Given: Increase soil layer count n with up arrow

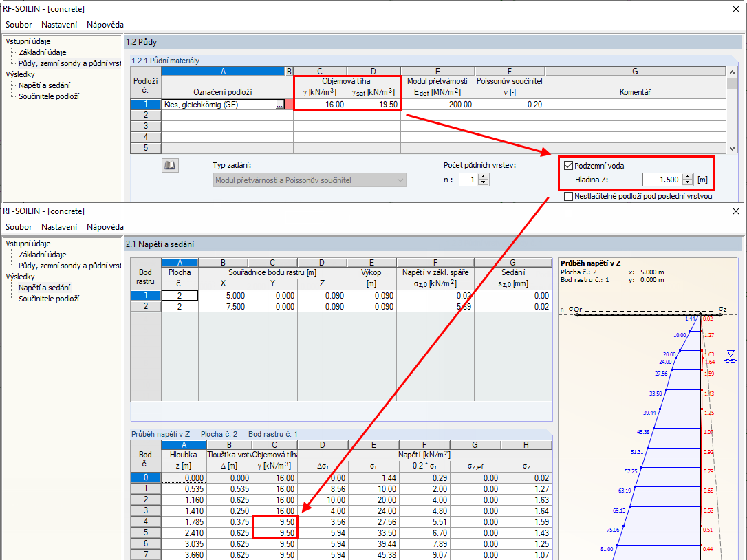Looking at the screenshot, I should 484,176.
